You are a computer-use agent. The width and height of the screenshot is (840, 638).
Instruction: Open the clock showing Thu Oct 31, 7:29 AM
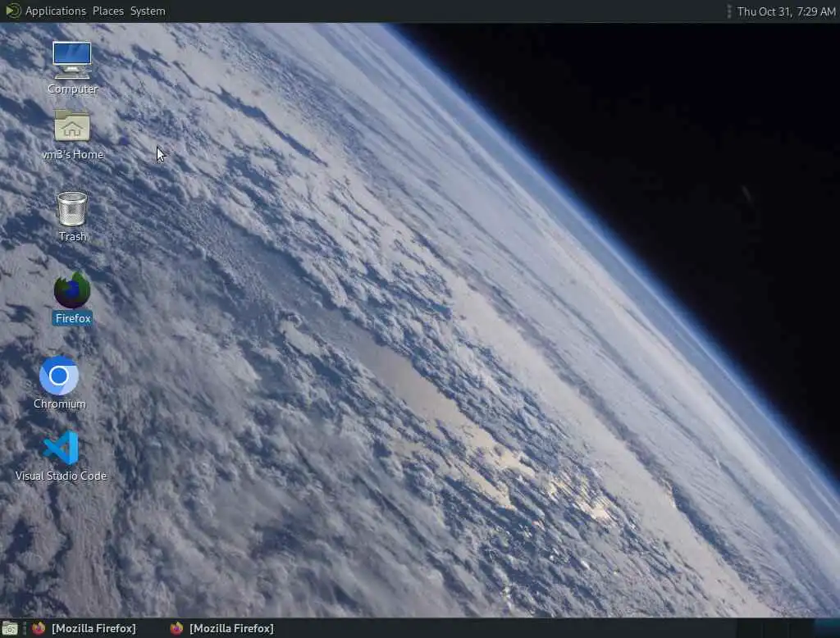tap(786, 11)
